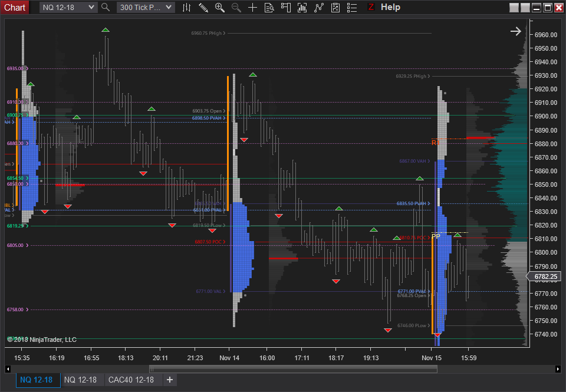Click the 6867.00 VAH label
The image size is (566, 392).
coord(414,161)
